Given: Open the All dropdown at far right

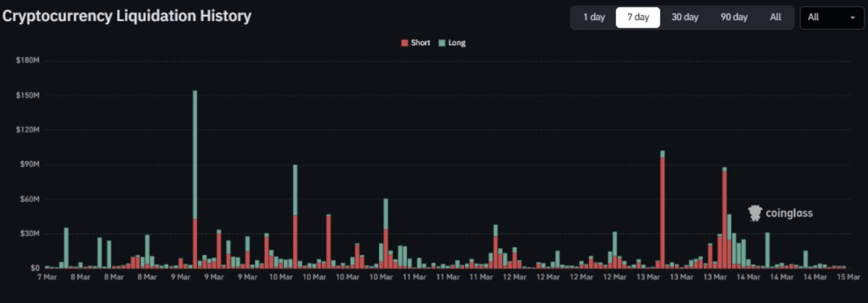Looking at the screenshot, I should coord(832,17).
